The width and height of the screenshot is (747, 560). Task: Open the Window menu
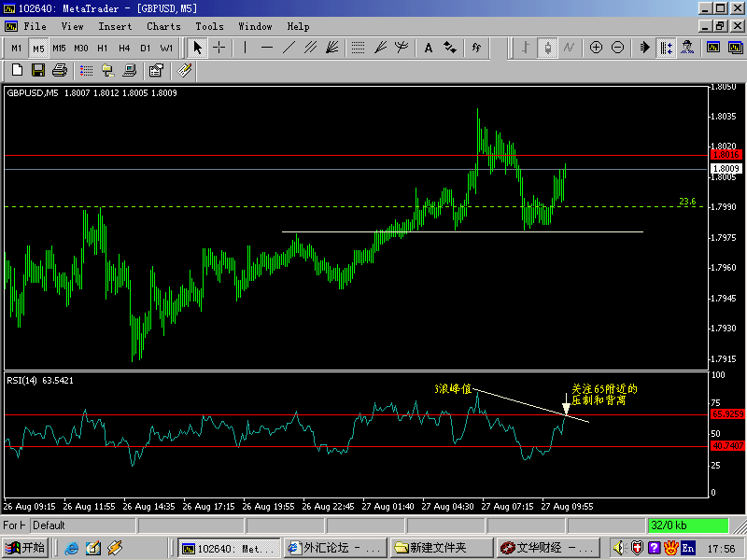[255, 27]
